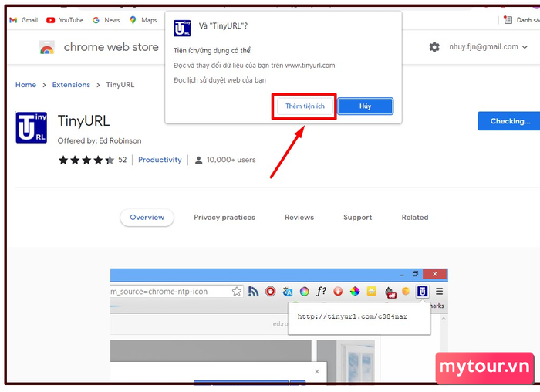Open the settings gear icon
Image resolution: width=540 pixels, height=392 pixels.
[434, 47]
